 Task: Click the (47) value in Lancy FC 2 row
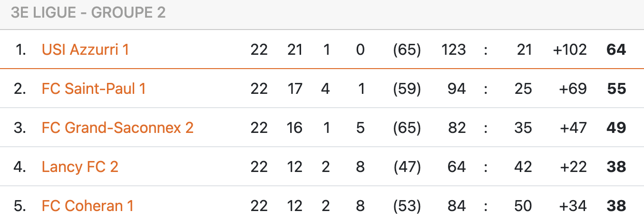(407, 167)
